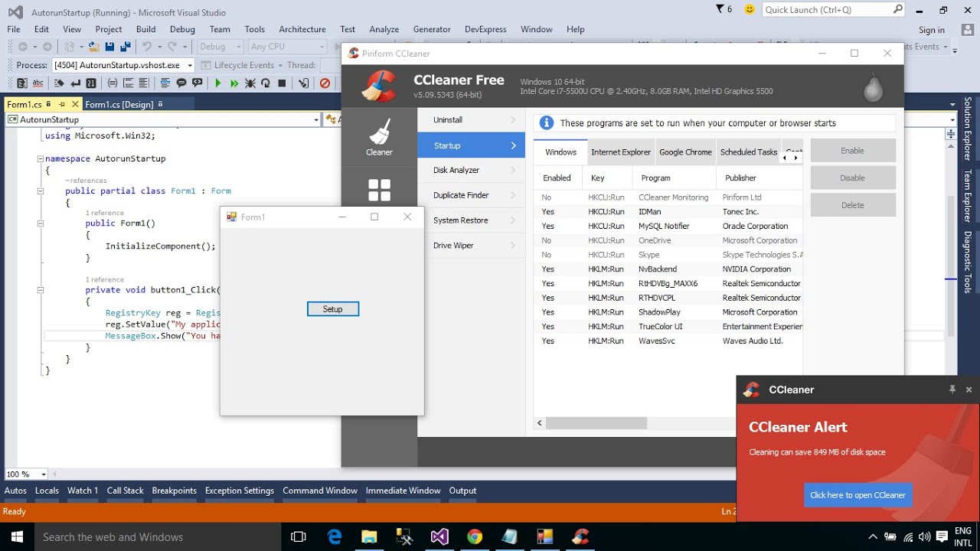Click the four-squares icon in CCleaner sidebar
Screen dimensions: 980x551
pos(379,190)
